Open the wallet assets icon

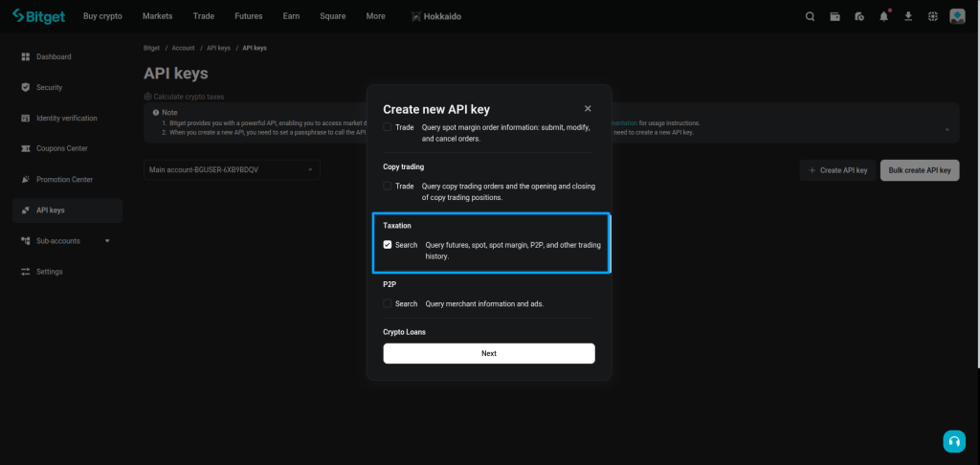pos(835,16)
